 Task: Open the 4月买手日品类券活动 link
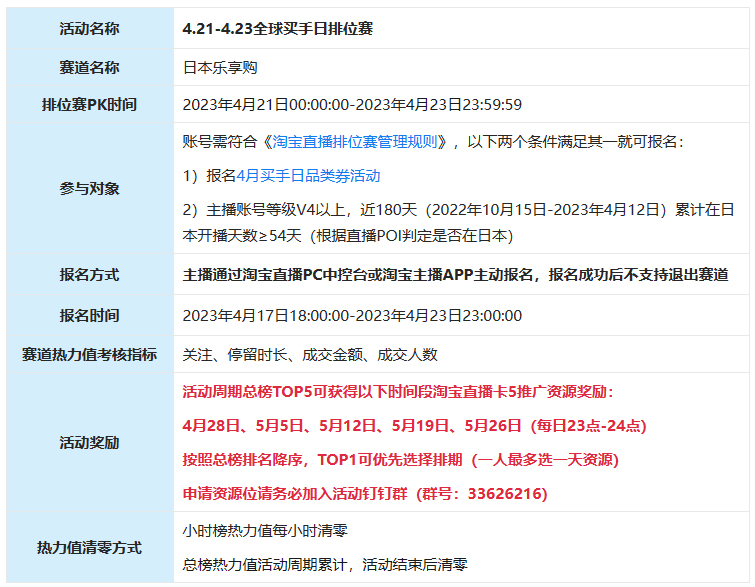(308, 176)
